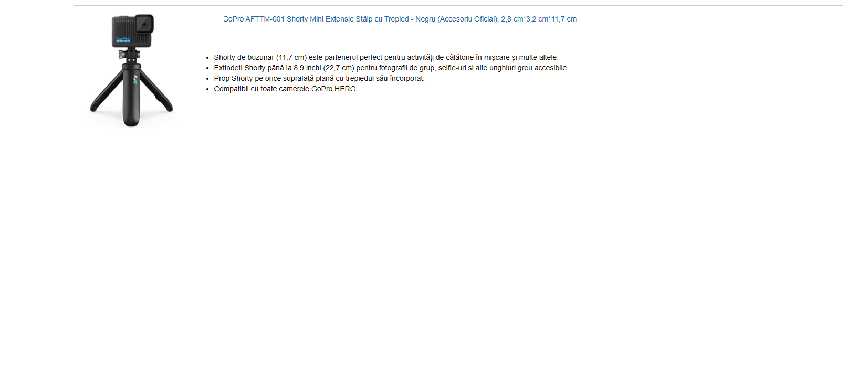
Task: Click the bullet marker before 'Shorty de buzunar'
Action: pyautogui.click(x=207, y=58)
